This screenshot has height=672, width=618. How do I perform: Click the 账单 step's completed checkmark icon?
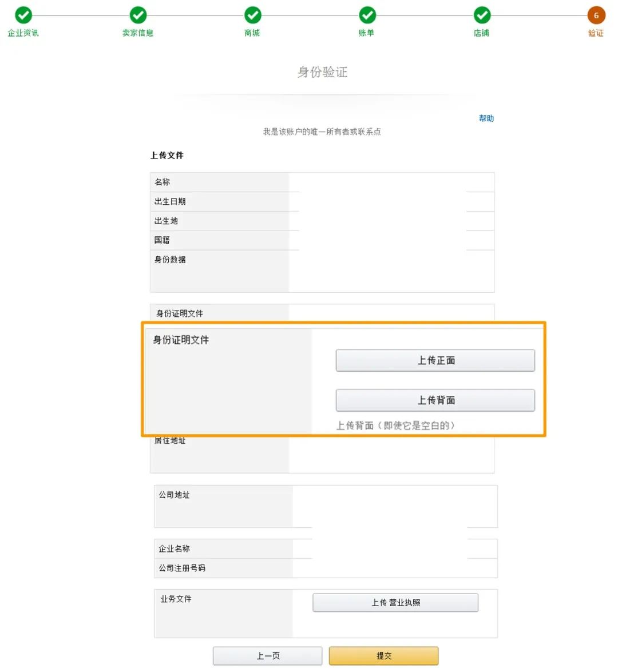[x=367, y=15]
